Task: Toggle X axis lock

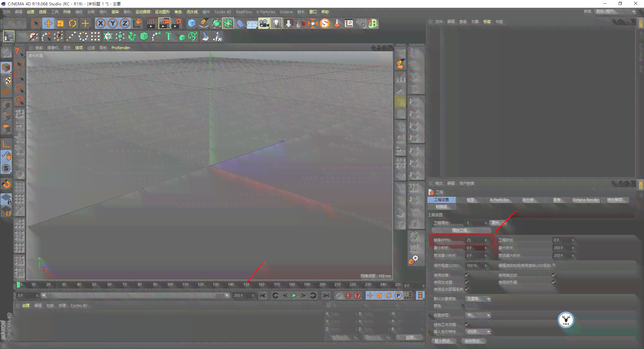Action: 101,23
